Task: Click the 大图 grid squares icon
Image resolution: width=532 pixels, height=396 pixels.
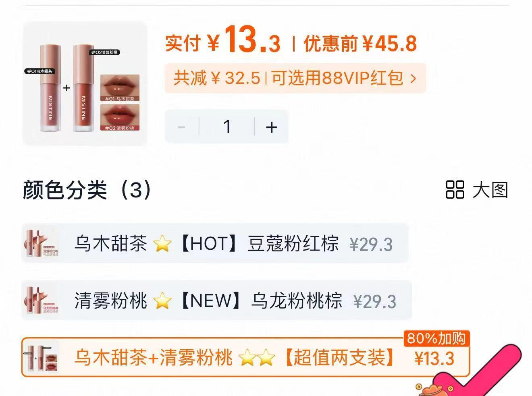Action: (x=455, y=190)
